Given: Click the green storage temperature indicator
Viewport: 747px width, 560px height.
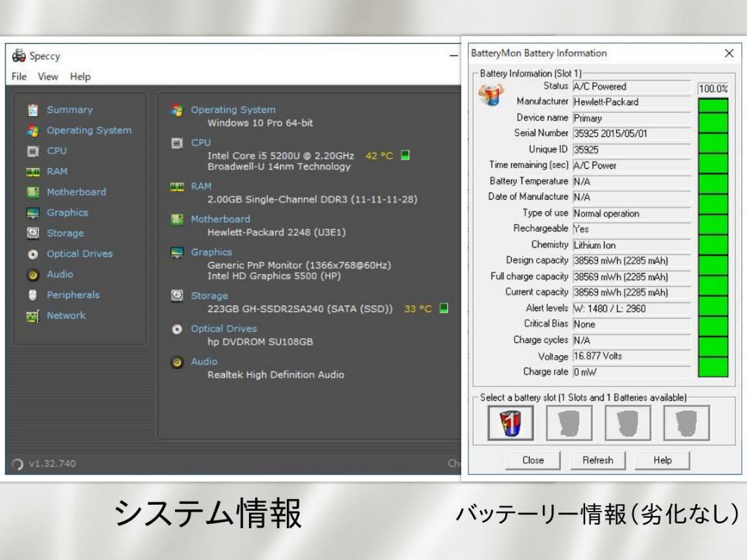Looking at the screenshot, I should (x=443, y=308).
